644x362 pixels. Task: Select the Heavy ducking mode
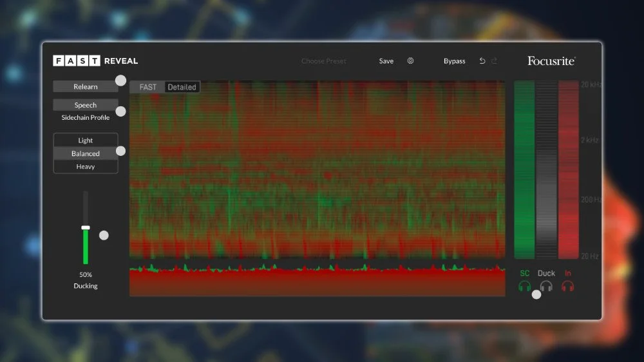(86, 166)
